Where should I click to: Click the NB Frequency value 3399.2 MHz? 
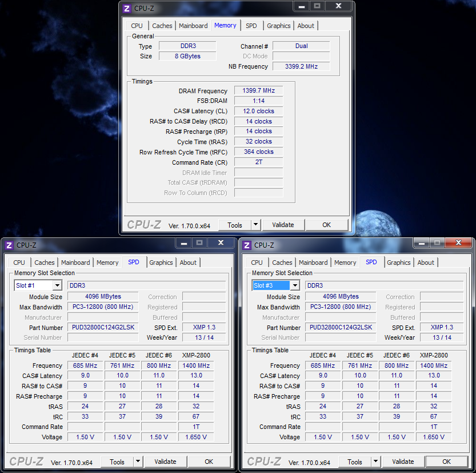(301, 66)
